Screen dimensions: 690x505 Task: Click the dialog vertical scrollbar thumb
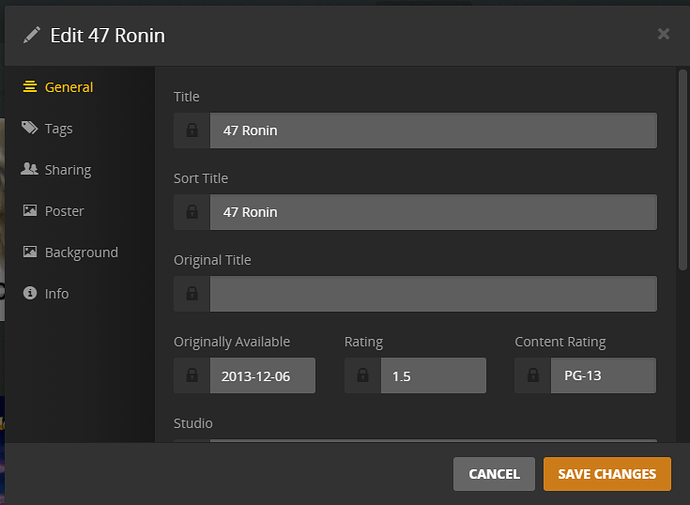pos(683,170)
